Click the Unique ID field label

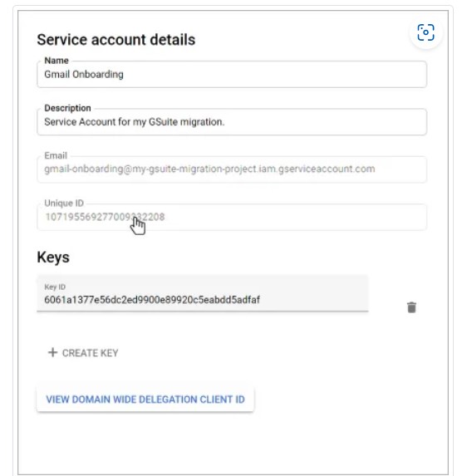pyautogui.click(x=64, y=203)
